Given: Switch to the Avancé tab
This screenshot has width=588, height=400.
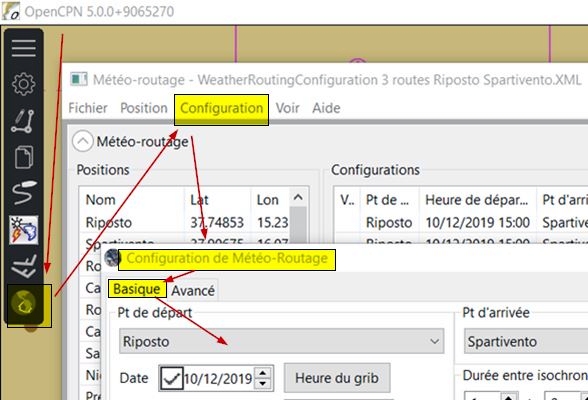Looking at the screenshot, I should (193, 291).
